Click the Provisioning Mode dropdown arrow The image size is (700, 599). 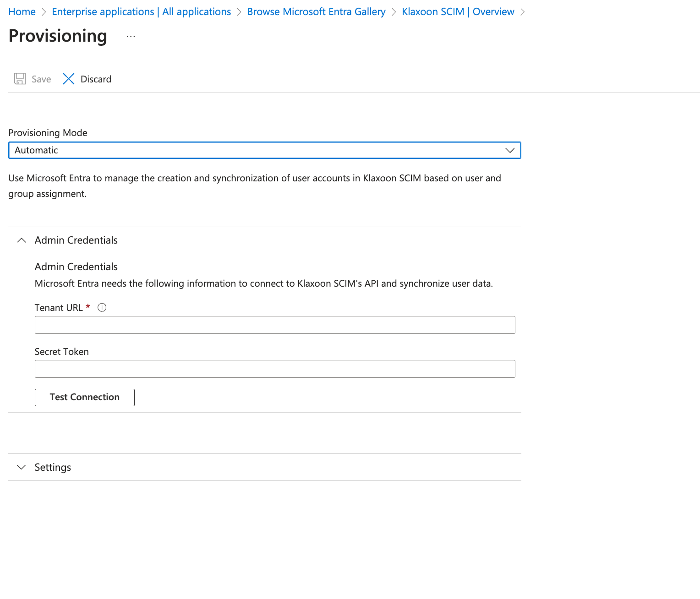click(509, 150)
